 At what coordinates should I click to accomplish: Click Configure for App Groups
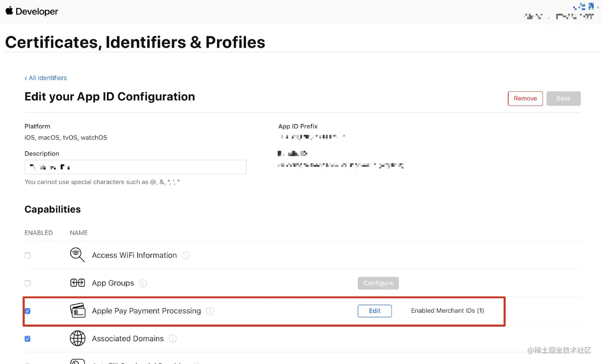(378, 283)
